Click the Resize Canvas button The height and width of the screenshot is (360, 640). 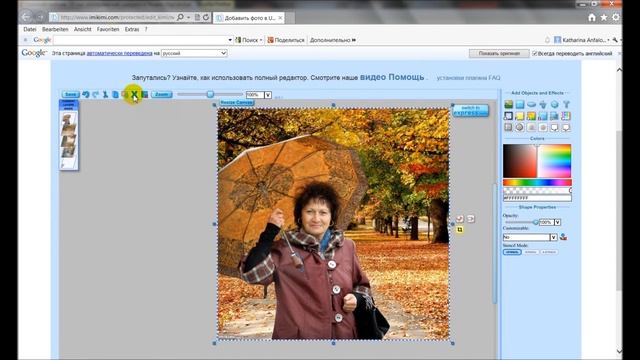click(x=237, y=102)
